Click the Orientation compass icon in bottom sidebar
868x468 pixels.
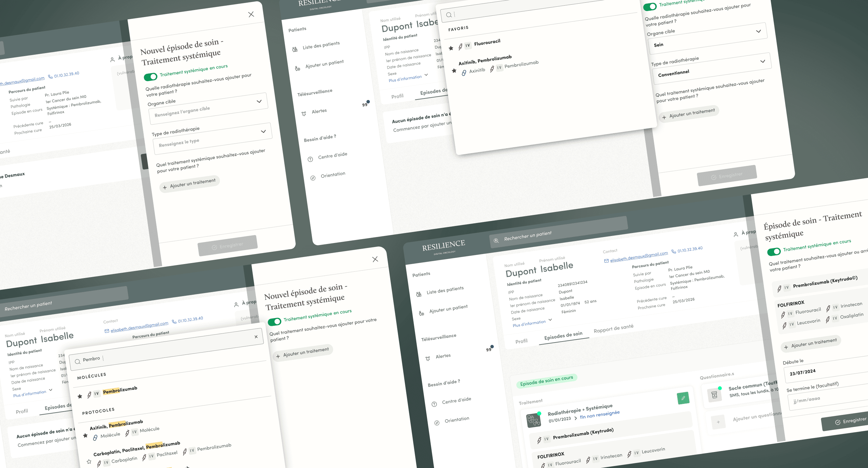click(x=437, y=423)
